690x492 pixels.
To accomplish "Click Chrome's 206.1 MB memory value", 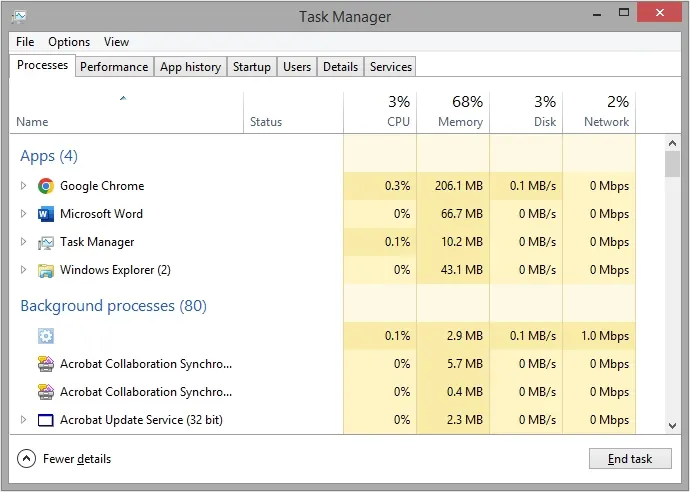I will coord(459,186).
